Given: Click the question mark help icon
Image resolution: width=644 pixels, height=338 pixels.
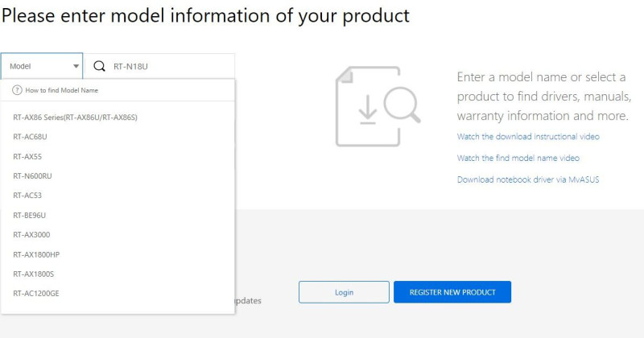Looking at the screenshot, I should (17, 90).
